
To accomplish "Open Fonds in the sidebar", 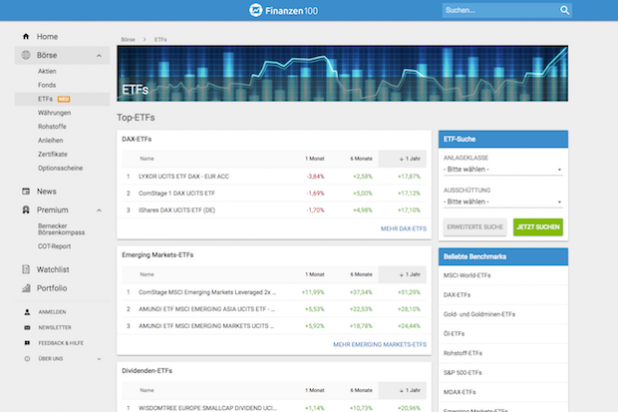I will coord(47,85).
